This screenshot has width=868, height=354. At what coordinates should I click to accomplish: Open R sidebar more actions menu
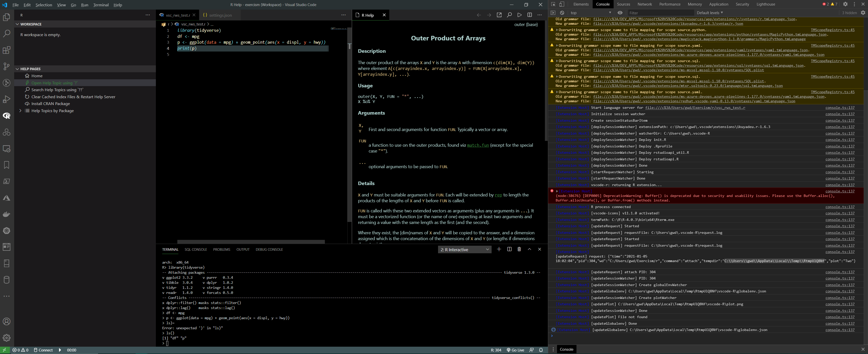pos(148,15)
